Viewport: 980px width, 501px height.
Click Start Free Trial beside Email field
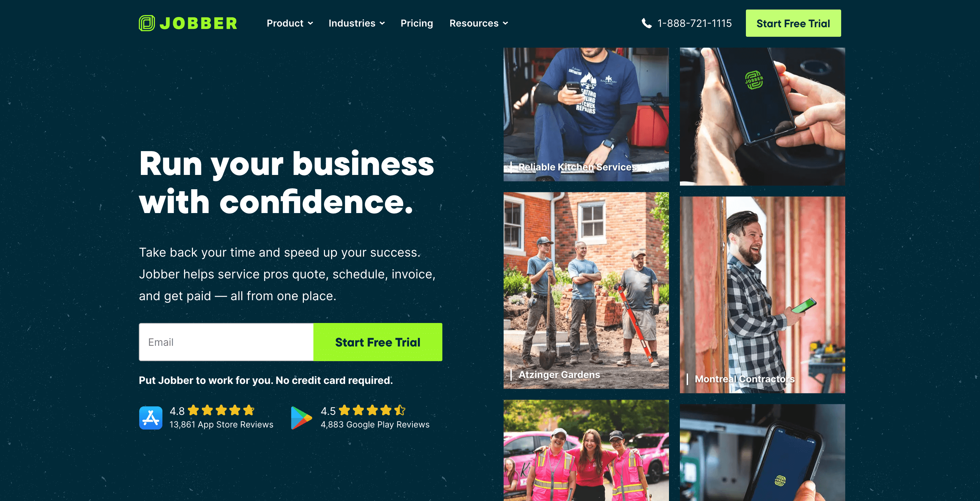(x=378, y=342)
